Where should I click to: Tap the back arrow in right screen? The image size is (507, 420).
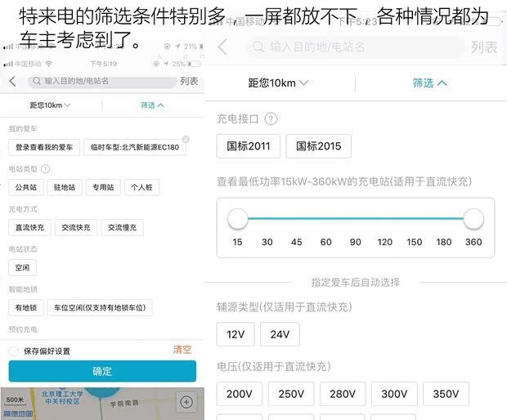pos(222,47)
